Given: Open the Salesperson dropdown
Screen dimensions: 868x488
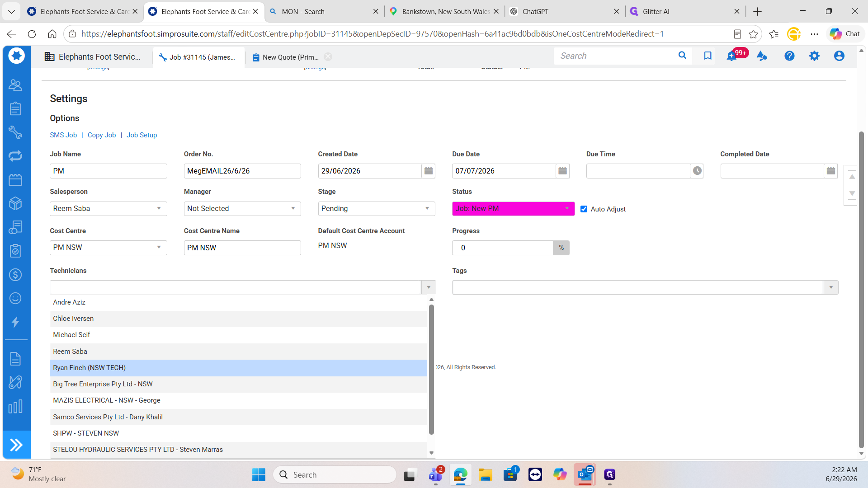Looking at the screenshot, I should coord(108,208).
